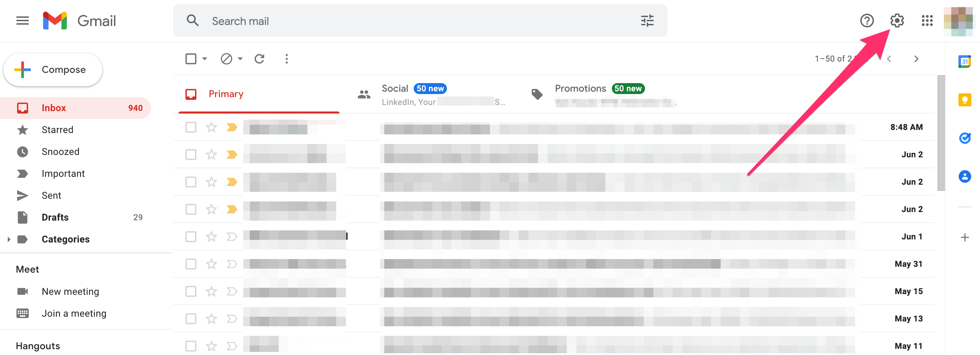Viewport: 980px width, 355px height.
Task: Open Gmail settings with the gear icon
Action: tap(898, 21)
